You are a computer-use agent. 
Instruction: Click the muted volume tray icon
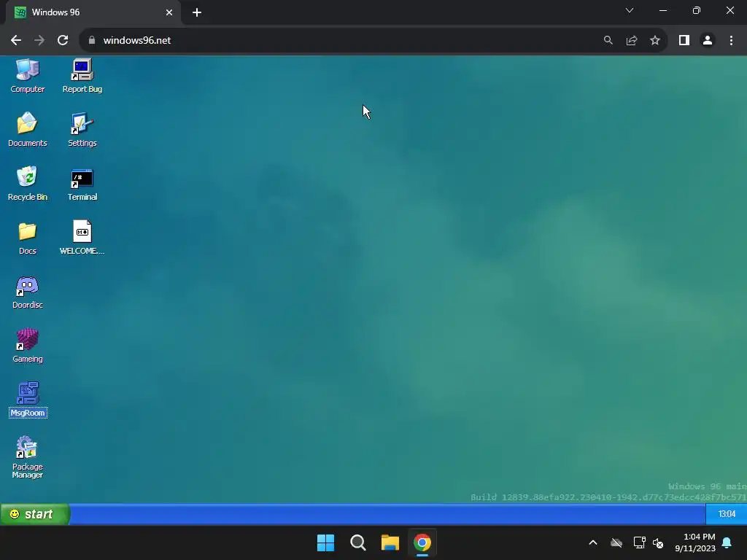click(659, 542)
